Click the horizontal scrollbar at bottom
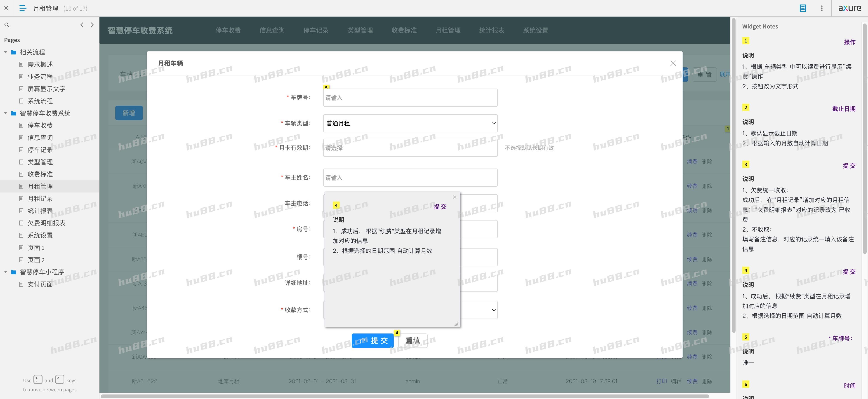 click(404, 396)
